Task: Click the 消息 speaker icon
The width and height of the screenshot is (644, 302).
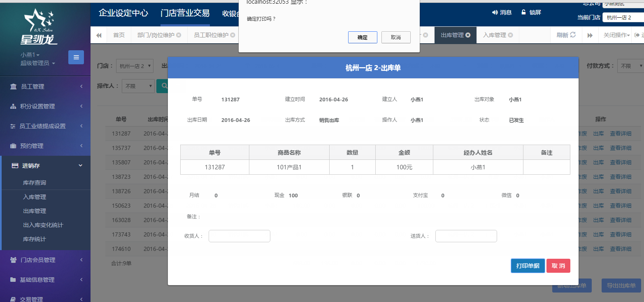Action: coord(495,12)
